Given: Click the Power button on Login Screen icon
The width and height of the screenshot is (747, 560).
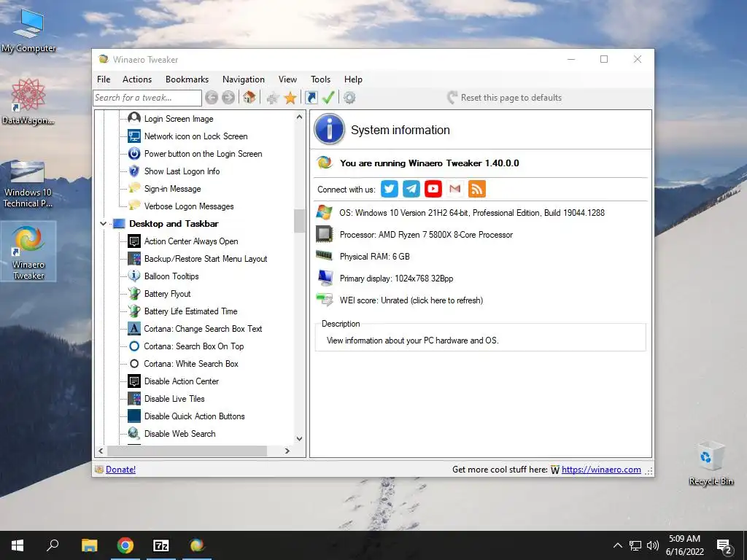Looking at the screenshot, I should coord(134,153).
